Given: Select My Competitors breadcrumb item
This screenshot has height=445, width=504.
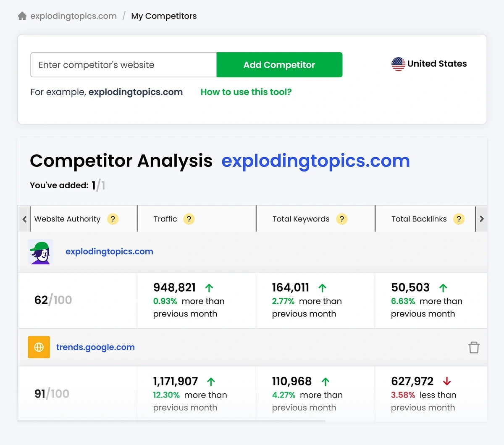Looking at the screenshot, I should click(x=164, y=16).
